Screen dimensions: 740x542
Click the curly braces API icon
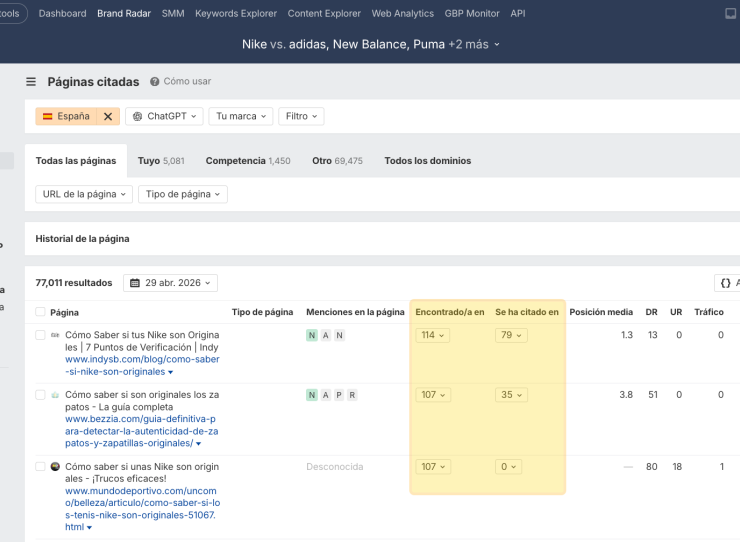click(x=726, y=283)
